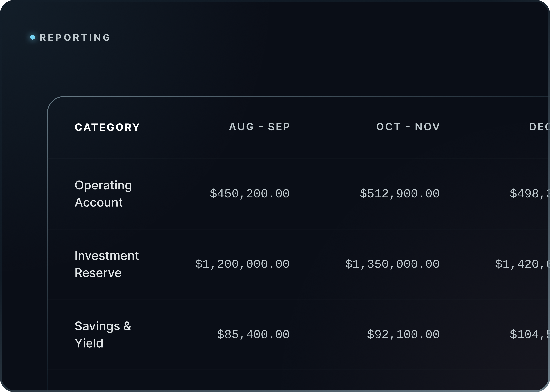The width and height of the screenshot is (550, 392).
Task: Click Investment Reserve's $1,200,000.00 value
Action: click(x=242, y=264)
